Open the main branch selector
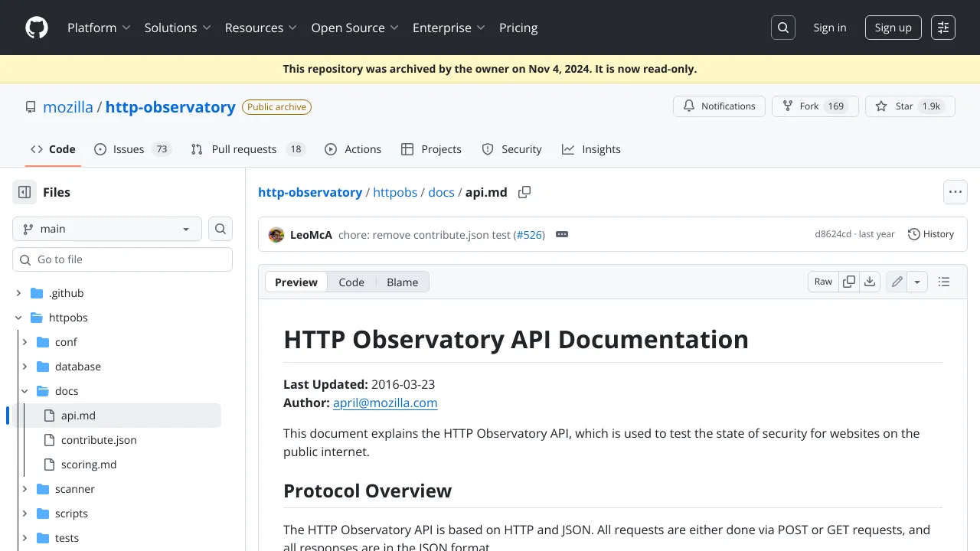Screen dimensions: 980x551 tap(107, 229)
